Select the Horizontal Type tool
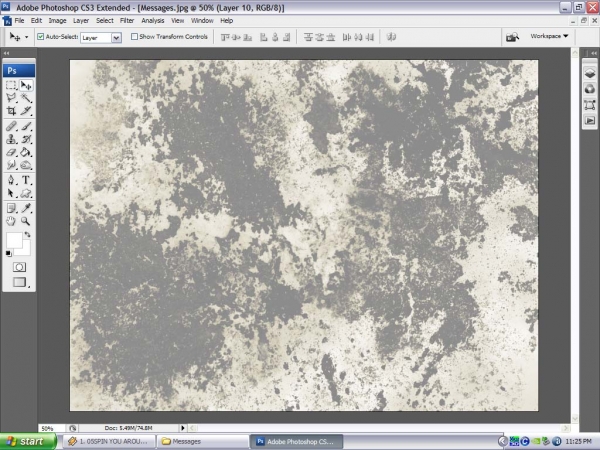This screenshot has width=600, height=450. tap(26, 180)
